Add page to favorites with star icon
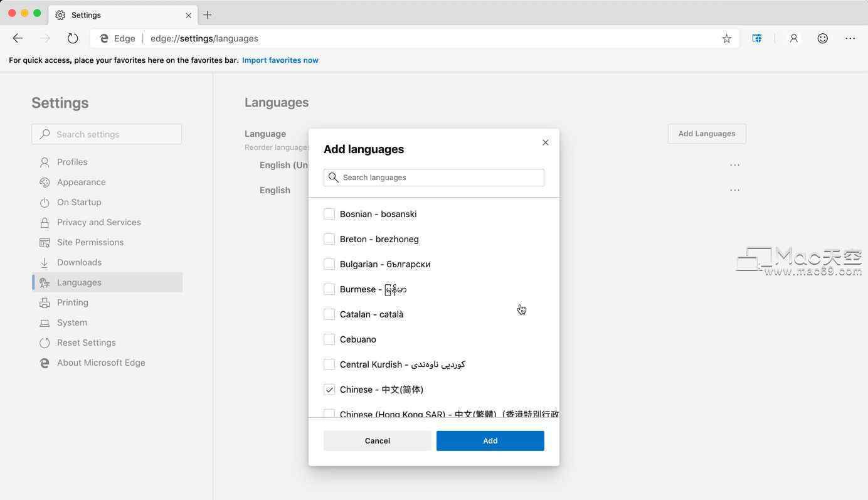The height and width of the screenshot is (500, 868). [x=726, y=38]
